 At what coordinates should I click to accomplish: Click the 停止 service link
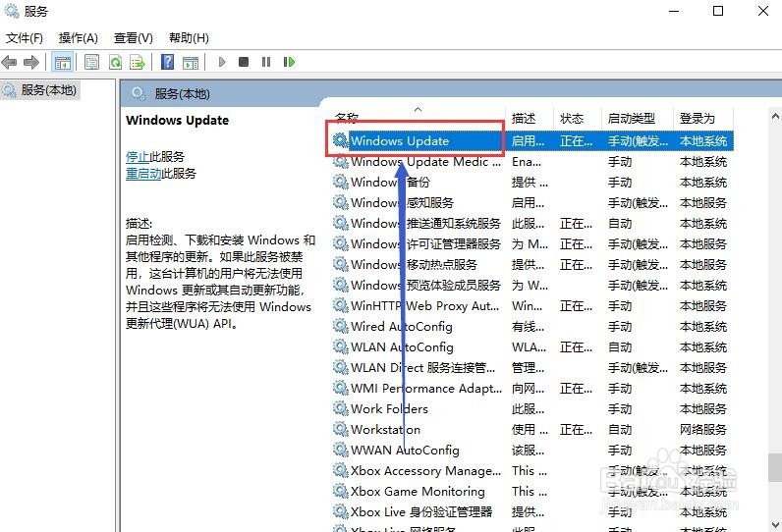coord(138,156)
